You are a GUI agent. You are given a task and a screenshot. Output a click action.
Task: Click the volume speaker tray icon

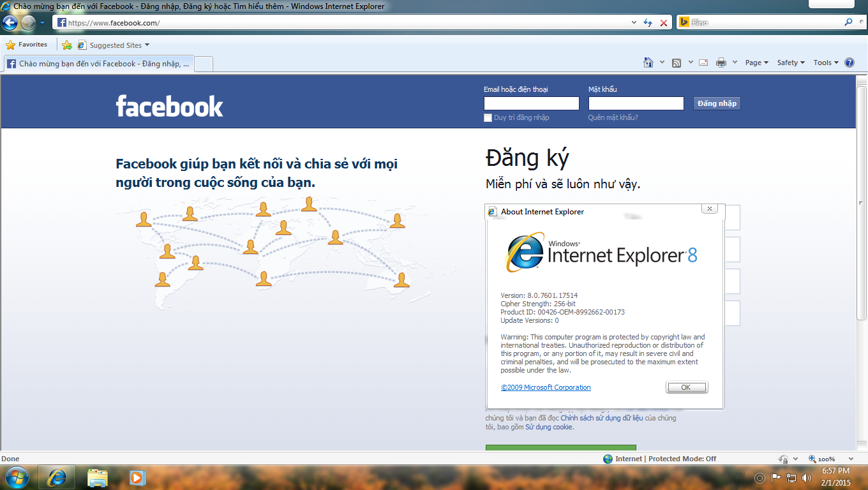807,477
